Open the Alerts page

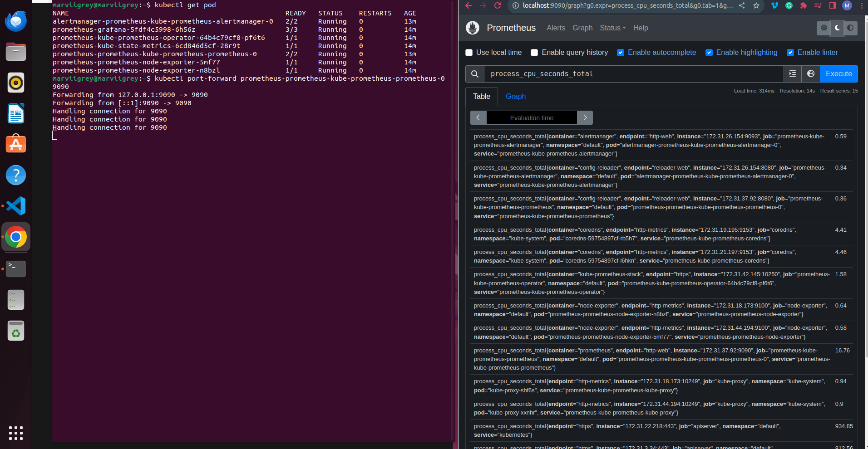[x=555, y=28]
